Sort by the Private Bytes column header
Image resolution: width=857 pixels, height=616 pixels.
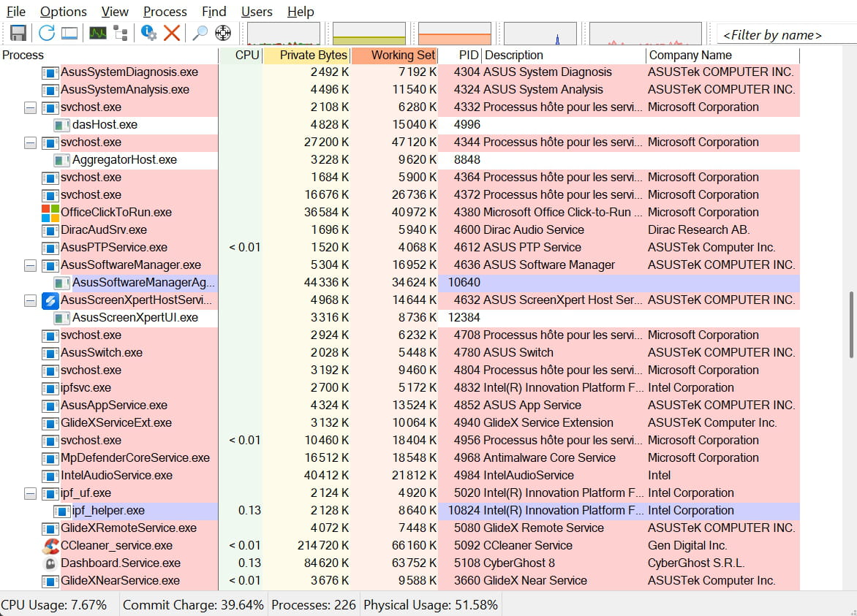(306, 55)
